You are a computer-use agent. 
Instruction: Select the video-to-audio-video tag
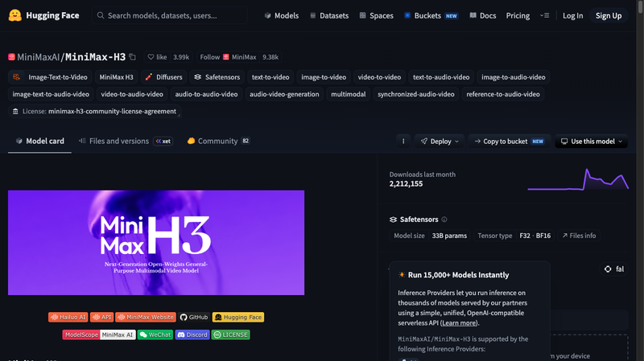[132, 94]
